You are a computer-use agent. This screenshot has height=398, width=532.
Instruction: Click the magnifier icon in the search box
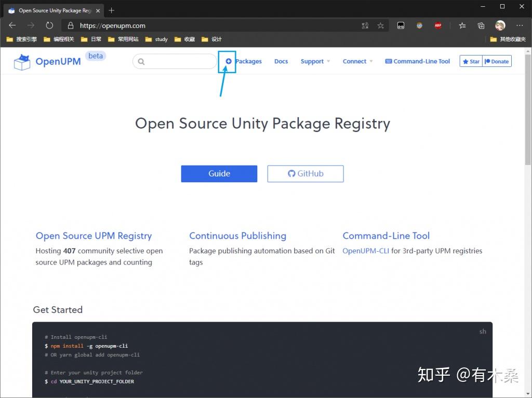[141, 61]
